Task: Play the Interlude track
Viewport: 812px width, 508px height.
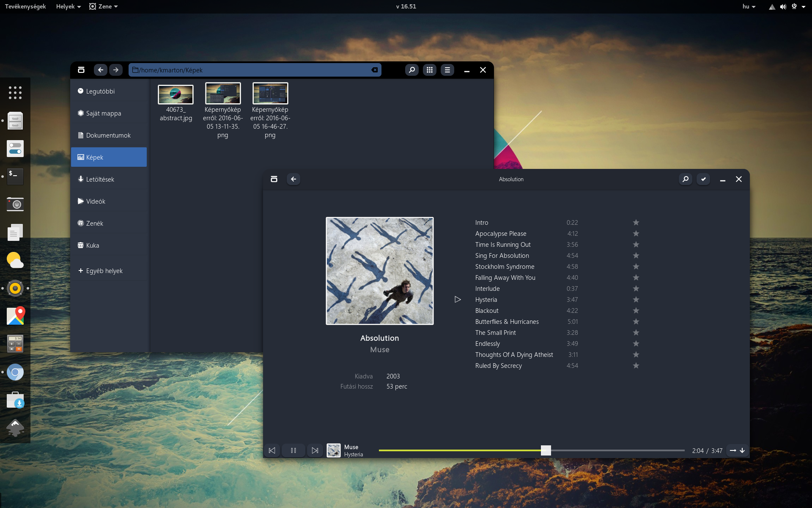Action: click(x=487, y=289)
